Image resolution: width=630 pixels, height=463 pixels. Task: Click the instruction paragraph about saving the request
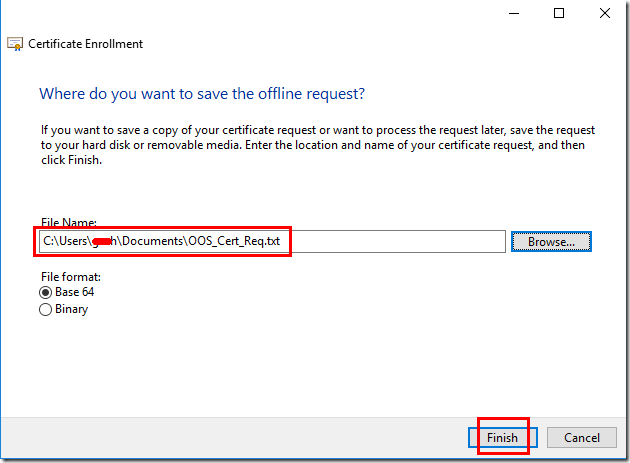(x=317, y=145)
